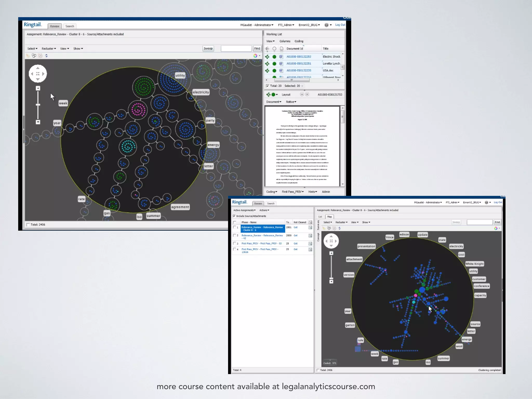Open the Recluster dropdown in first window
The image size is (532, 399).
(x=49, y=49)
